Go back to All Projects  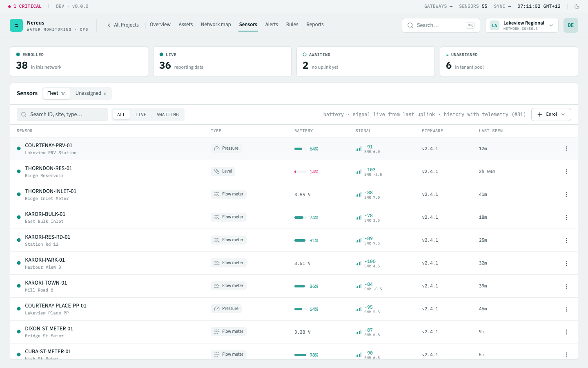pos(123,25)
